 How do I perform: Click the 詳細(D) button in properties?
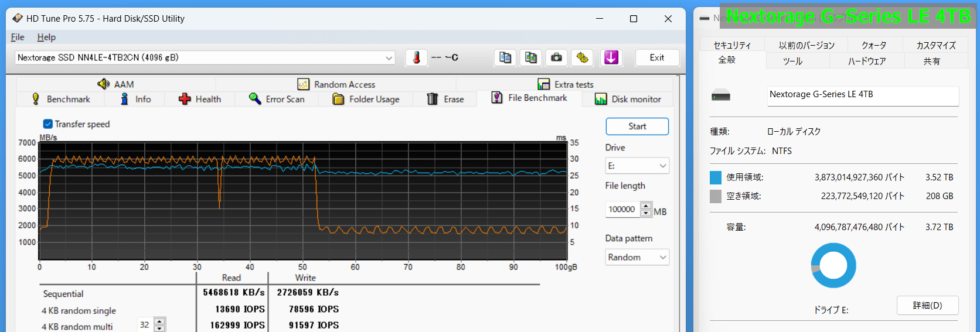(x=927, y=305)
